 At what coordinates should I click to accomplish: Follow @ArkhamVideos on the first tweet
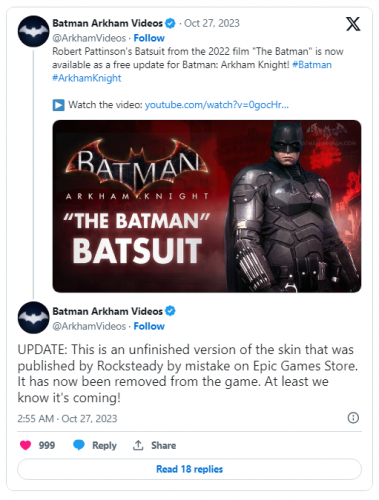tap(149, 38)
